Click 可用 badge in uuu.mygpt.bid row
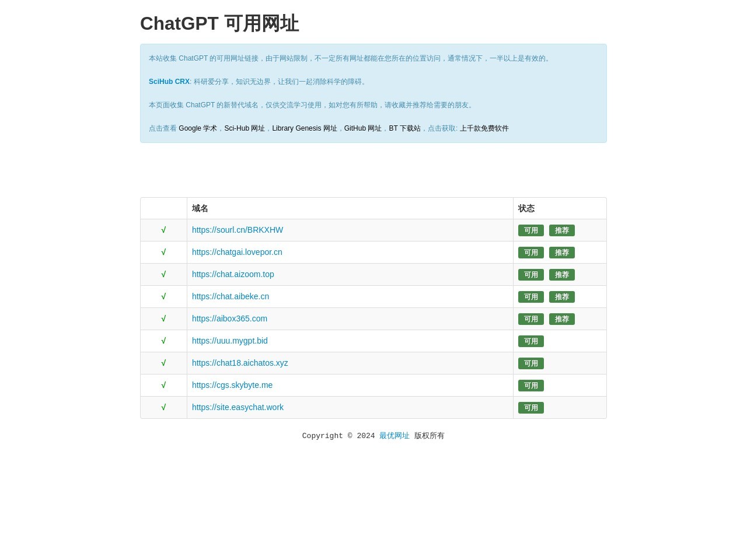This screenshot has height=560, width=747. coord(531,341)
